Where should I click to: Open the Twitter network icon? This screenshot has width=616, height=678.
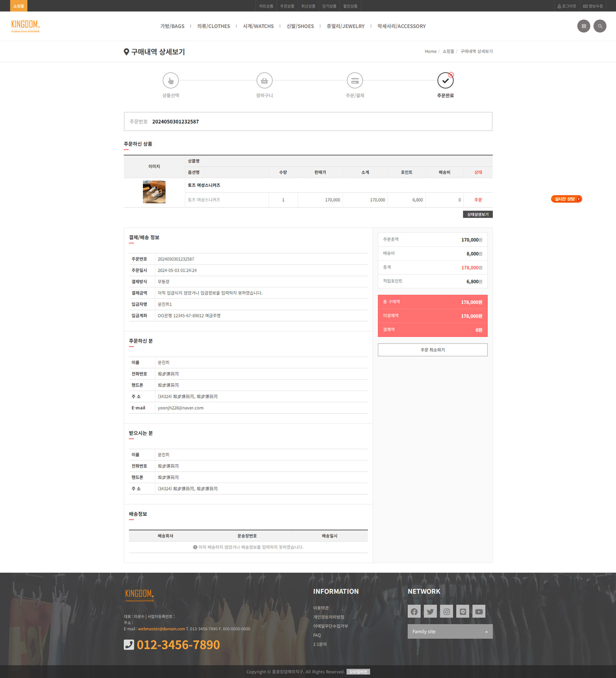[x=430, y=612]
